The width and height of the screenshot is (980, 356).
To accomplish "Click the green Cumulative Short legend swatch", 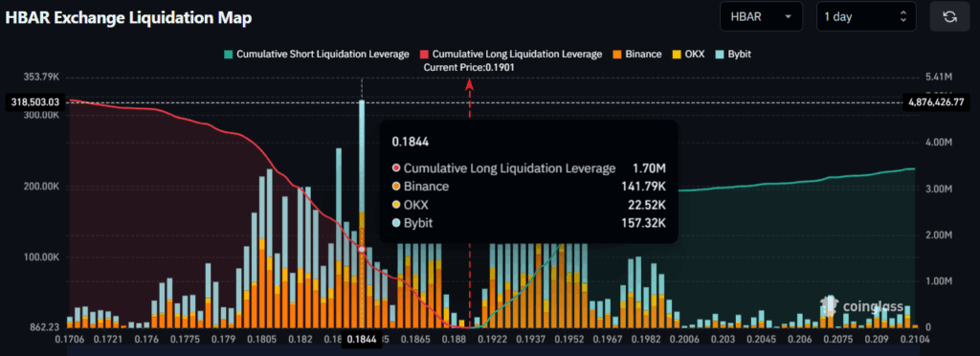I will click(228, 54).
